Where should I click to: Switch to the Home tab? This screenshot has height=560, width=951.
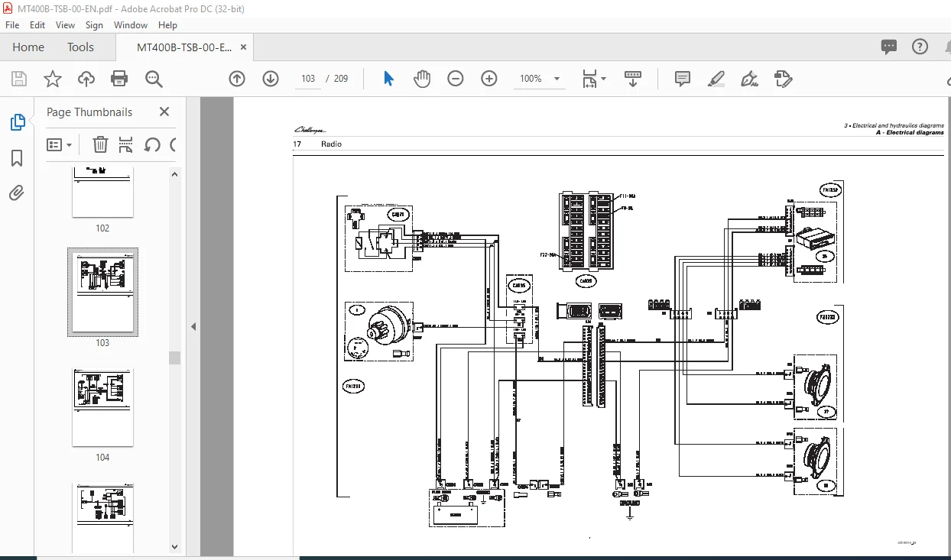pyautogui.click(x=28, y=47)
